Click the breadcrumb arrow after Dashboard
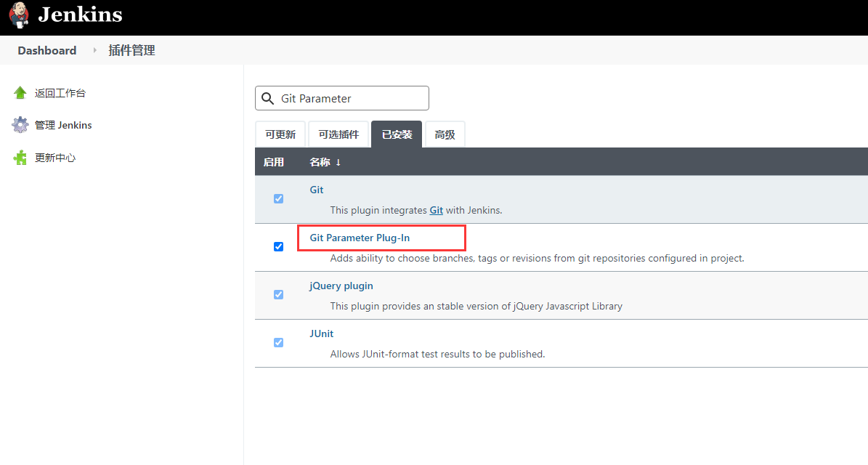Image resolution: width=868 pixels, height=465 pixels. pyautogui.click(x=94, y=50)
